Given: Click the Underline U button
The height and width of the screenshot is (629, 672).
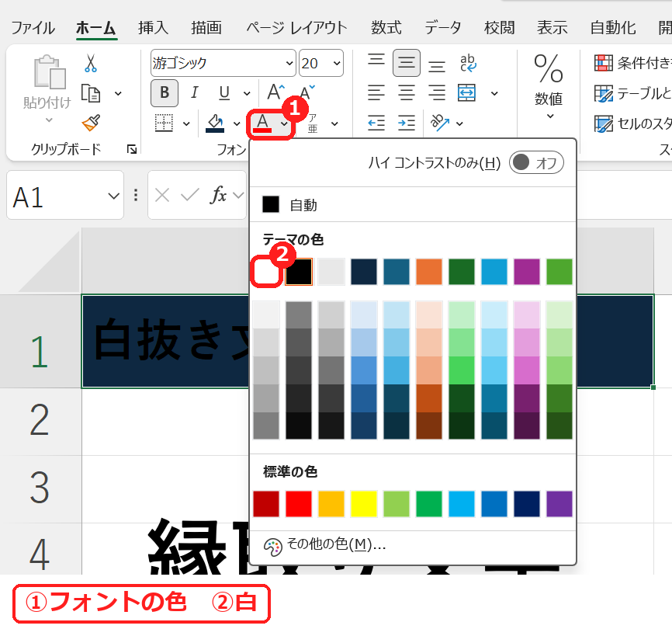Looking at the screenshot, I should [x=224, y=92].
